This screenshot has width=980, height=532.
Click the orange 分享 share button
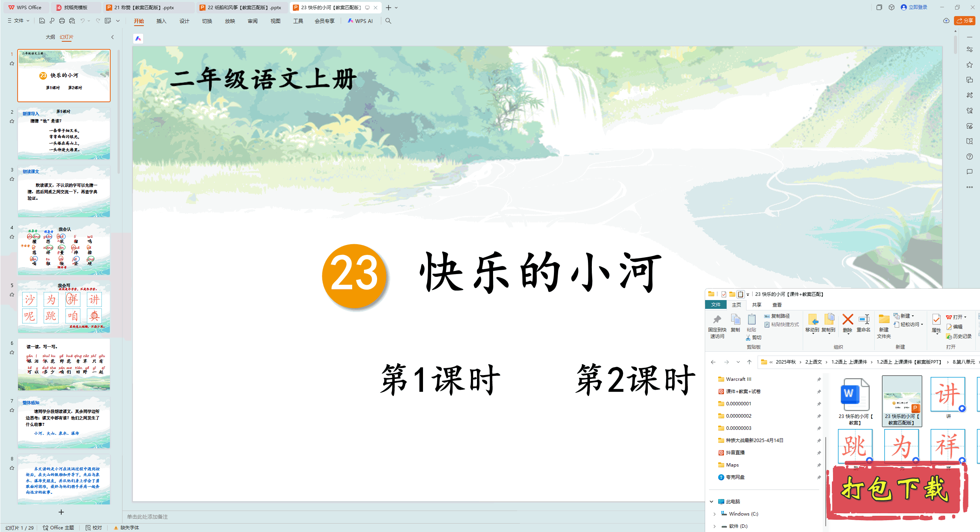(965, 21)
